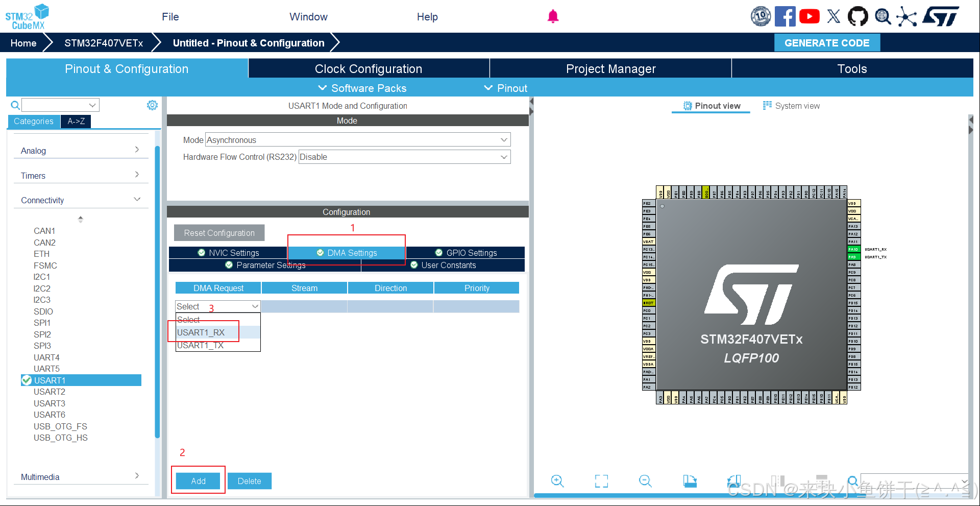
Task: Open the search settings gear in left panel
Action: (x=152, y=105)
